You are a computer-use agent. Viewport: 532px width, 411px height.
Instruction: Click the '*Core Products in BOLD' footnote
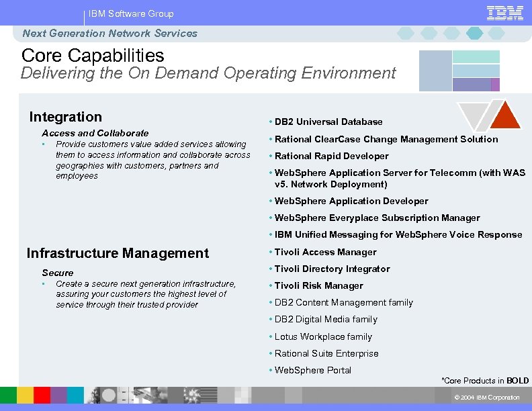(x=485, y=381)
